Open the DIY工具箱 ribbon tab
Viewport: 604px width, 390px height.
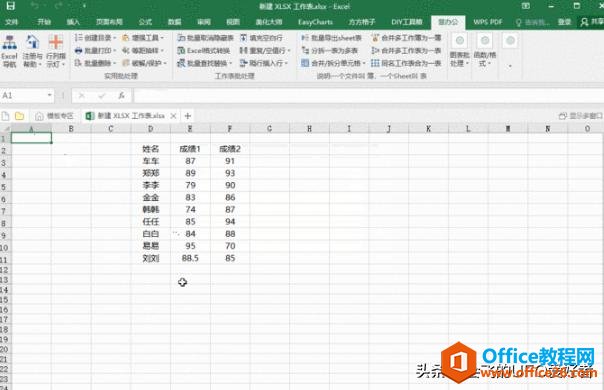[407, 22]
